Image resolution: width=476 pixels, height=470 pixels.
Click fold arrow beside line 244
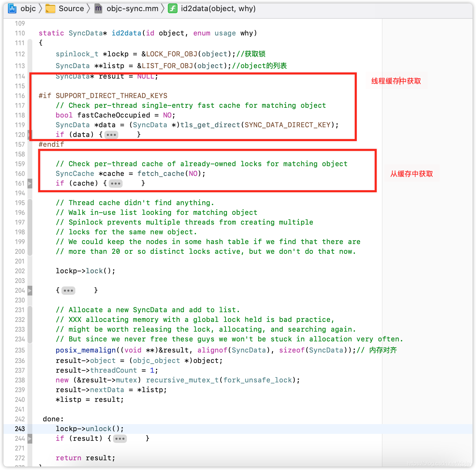[30, 438]
